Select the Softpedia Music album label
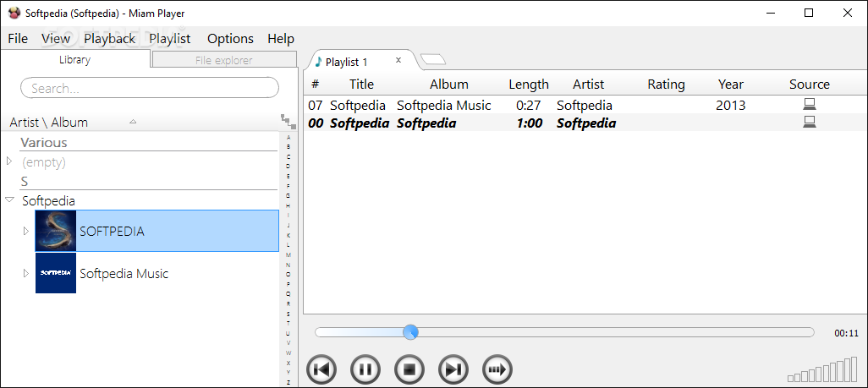 124,273
